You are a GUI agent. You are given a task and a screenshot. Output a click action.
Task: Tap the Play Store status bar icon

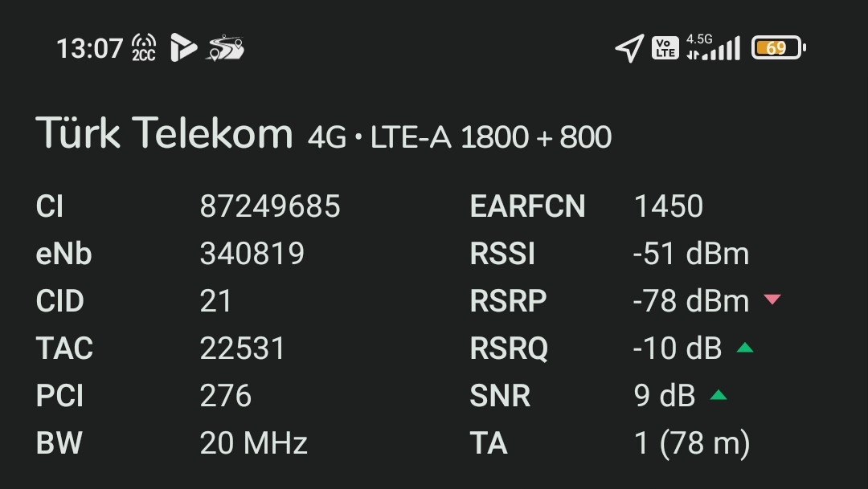pos(183,47)
